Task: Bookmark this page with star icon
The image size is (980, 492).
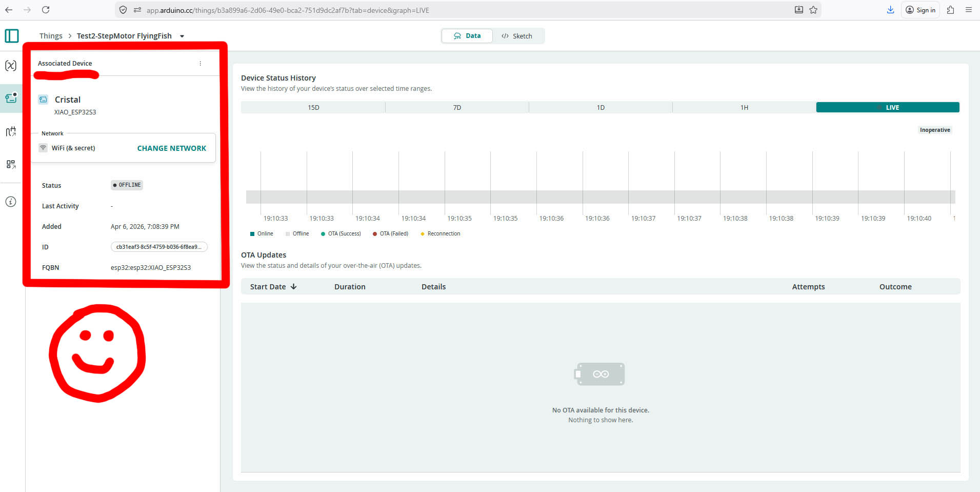Action: point(813,10)
